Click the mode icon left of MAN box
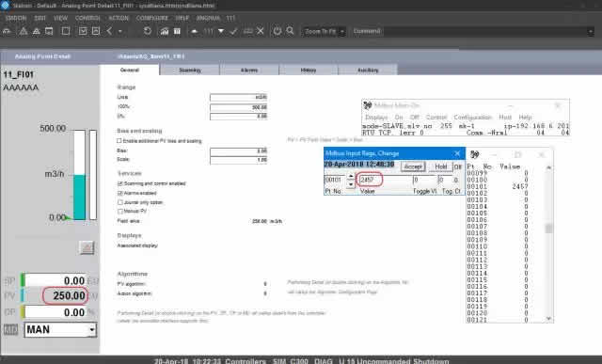Viewport: 602px width, 364px height. coord(10,329)
